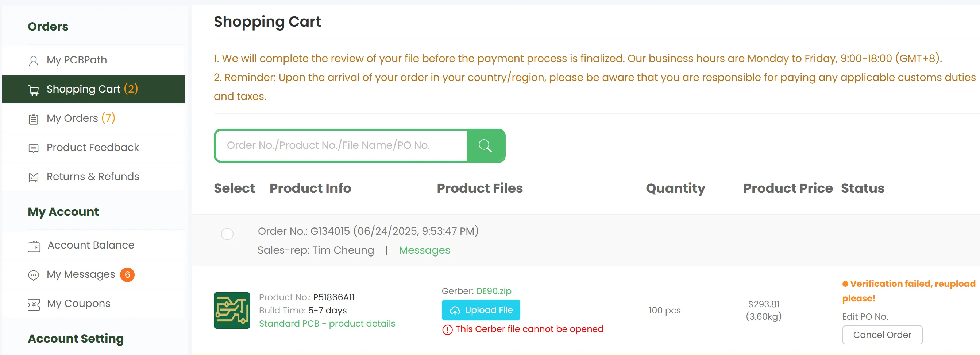
Task: Click the My Messages chat bubble icon
Action: [x=34, y=275]
